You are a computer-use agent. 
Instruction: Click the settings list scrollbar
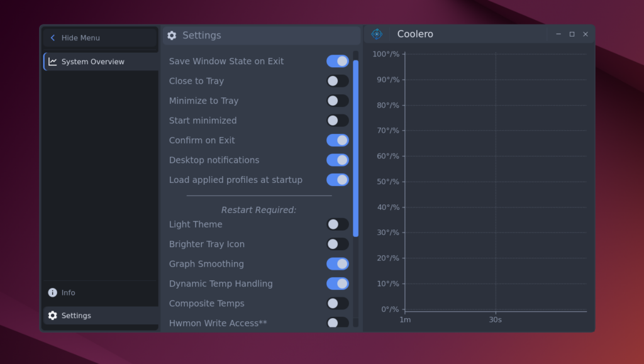pos(356,148)
